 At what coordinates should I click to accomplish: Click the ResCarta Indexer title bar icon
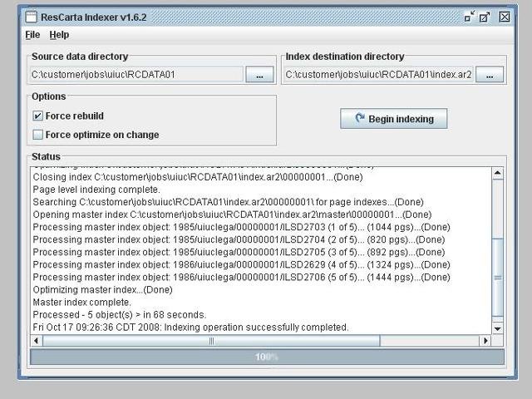tap(30, 17)
